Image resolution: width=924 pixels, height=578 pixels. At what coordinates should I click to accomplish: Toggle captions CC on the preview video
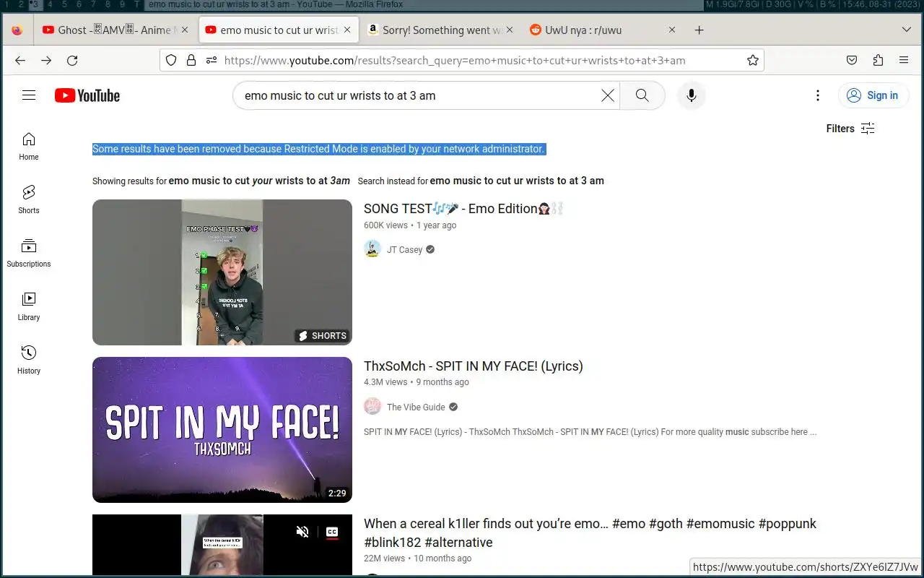(x=332, y=532)
